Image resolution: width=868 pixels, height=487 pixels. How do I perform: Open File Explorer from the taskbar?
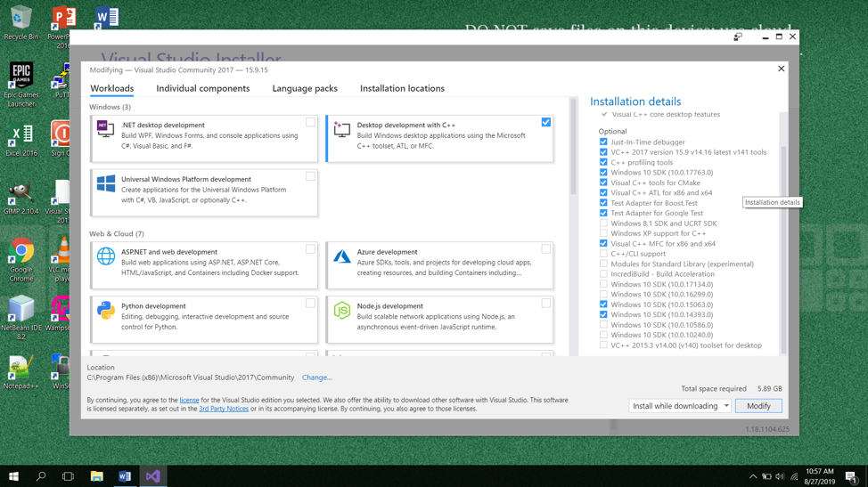[x=97, y=476]
